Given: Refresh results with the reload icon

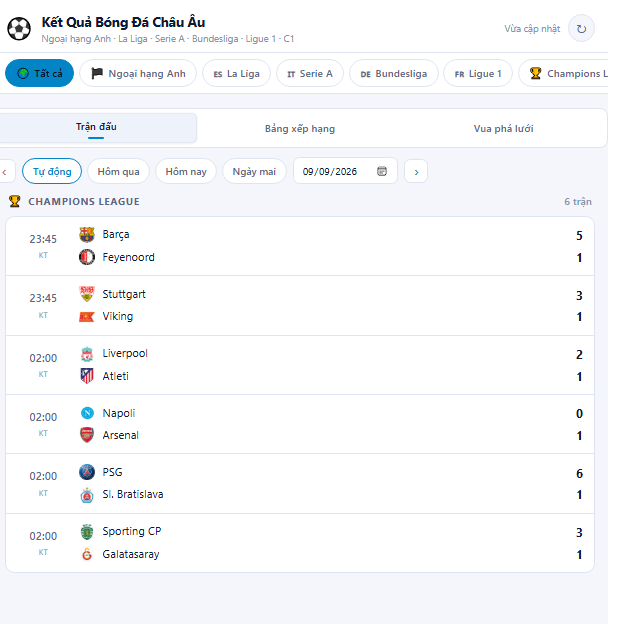Looking at the screenshot, I should tap(581, 29).
